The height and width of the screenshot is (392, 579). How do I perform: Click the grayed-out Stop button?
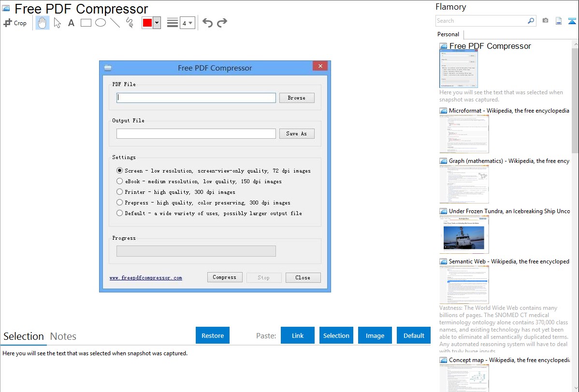(264, 277)
